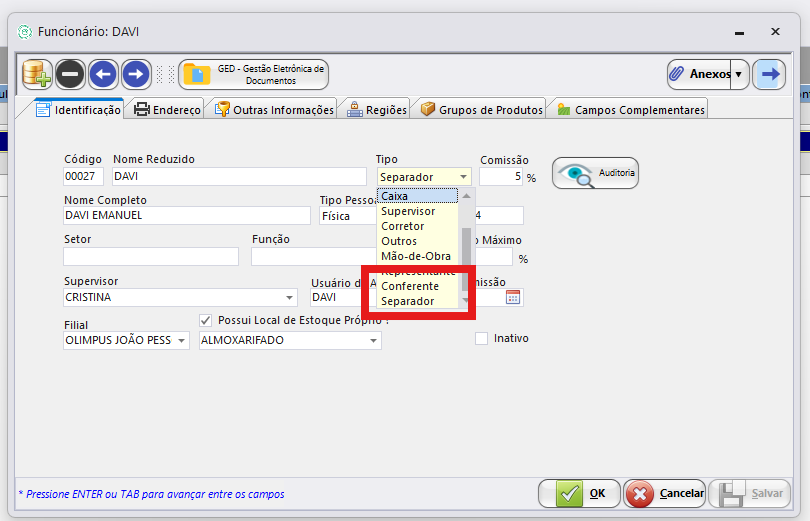Click the delete record minus icon
Image resolution: width=810 pixels, height=521 pixels.
click(x=70, y=74)
